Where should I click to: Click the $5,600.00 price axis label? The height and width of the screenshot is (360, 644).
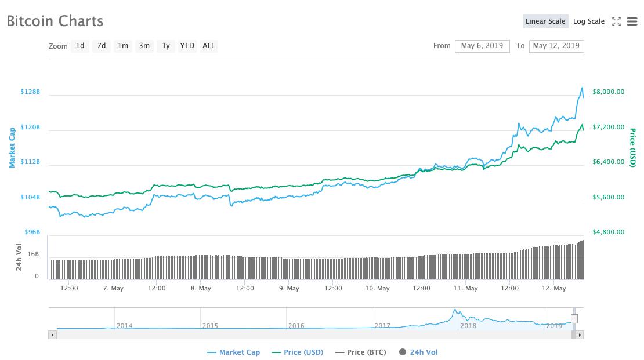click(x=608, y=197)
